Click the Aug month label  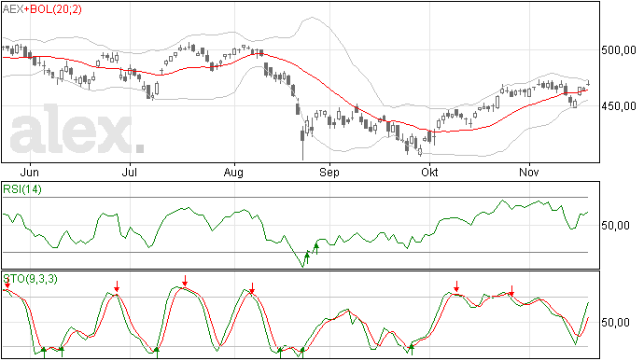click(x=233, y=173)
